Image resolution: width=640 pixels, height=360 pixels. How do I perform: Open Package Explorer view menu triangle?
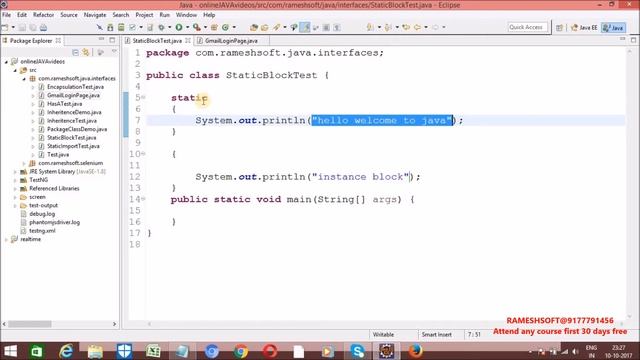pos(114,52)
